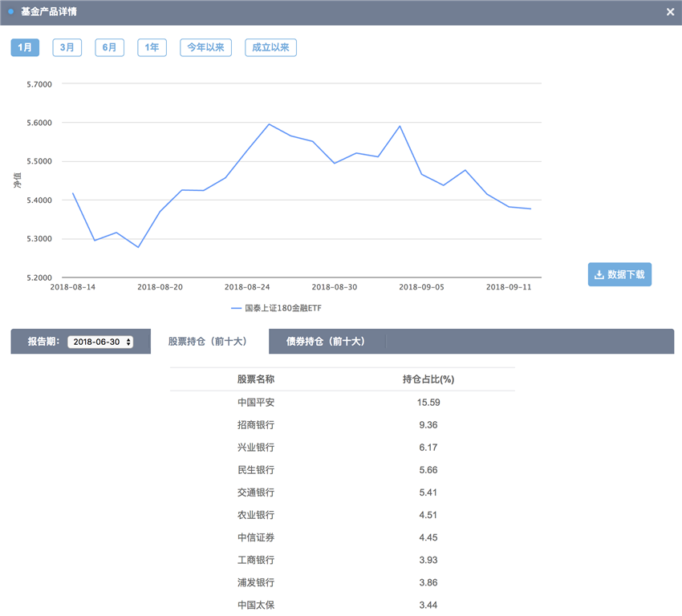This screenshot has height=616, width=682.
Task: Show data for 成立以来
Action: click(x=270, y=48)
